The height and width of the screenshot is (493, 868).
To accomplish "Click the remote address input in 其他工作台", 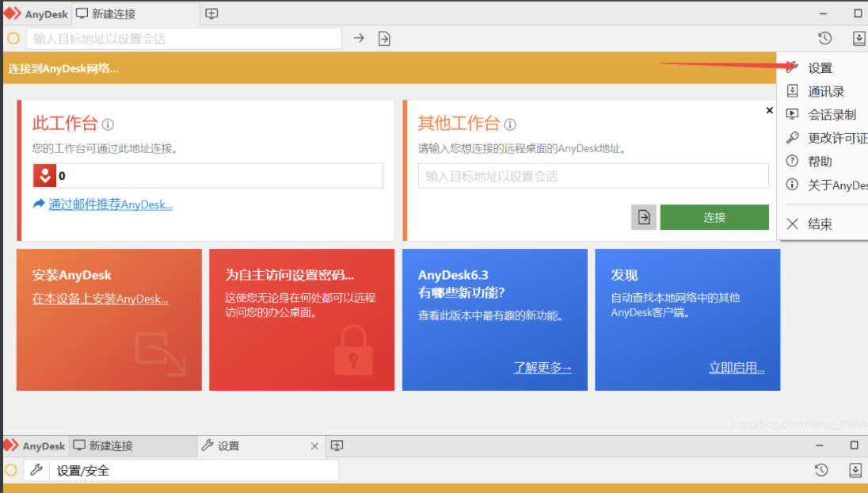I will click(593, 176).
